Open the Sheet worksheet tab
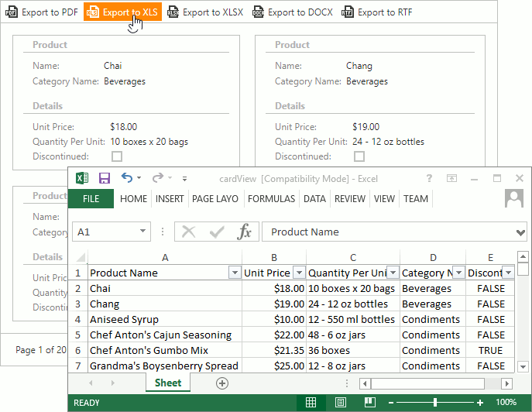Viewport: 532px width, 412px height. coord(168,383)
